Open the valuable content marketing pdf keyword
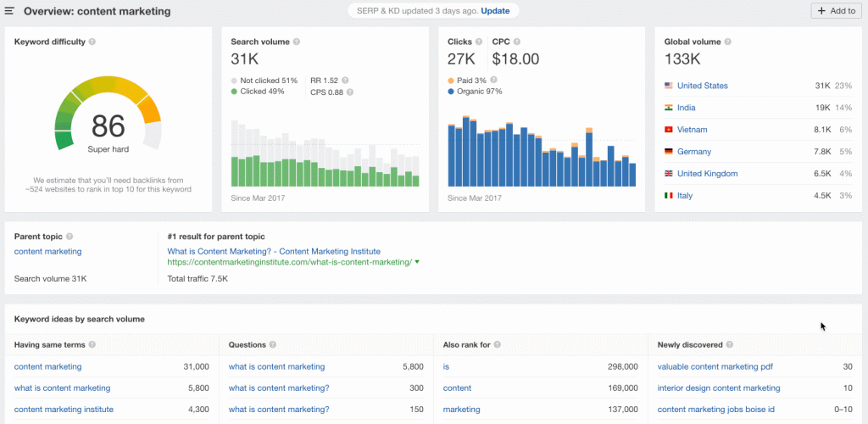The width and height of the screenshot is (868, 424). (715, 366)
